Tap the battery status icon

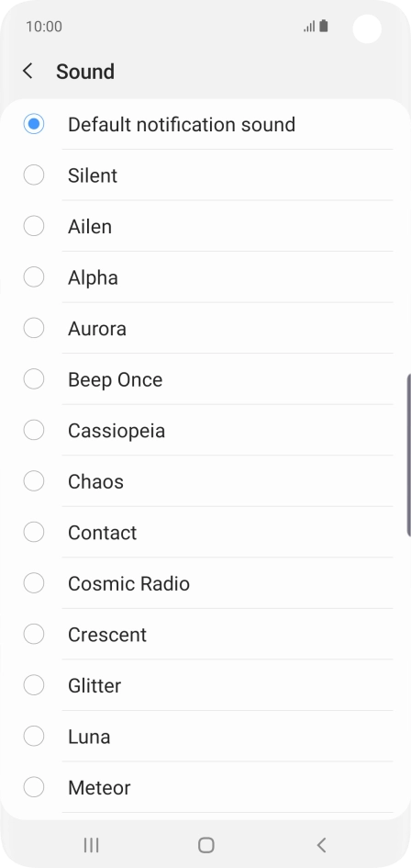[324, 26]
